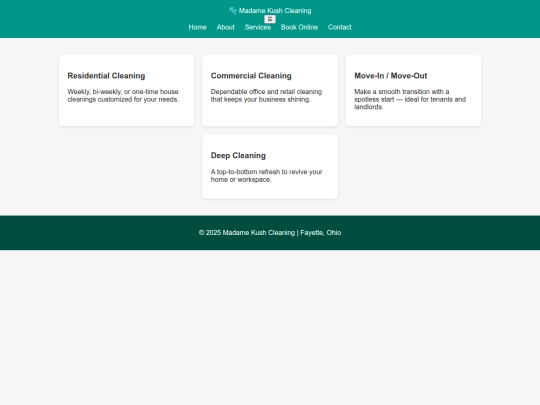
Task: Click the hamburger menu icon in the header
Action: click(x=270, y=19)
